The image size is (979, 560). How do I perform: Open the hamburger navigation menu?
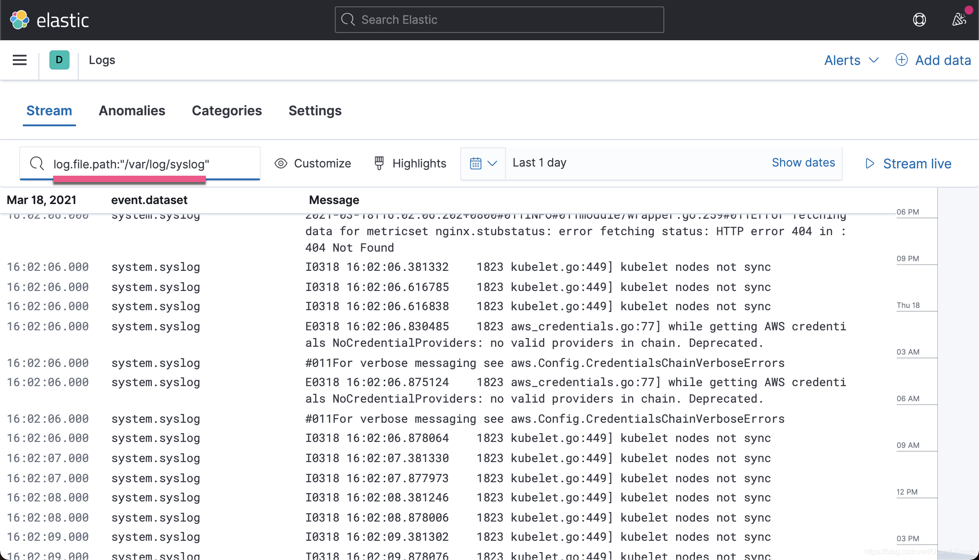(20, 60)
